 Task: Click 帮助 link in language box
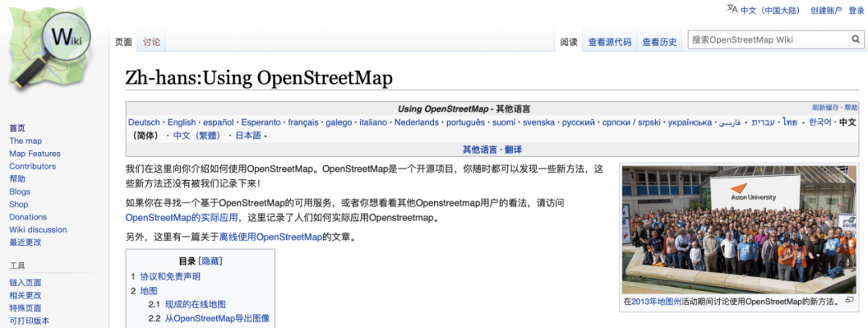pos(851,108)
